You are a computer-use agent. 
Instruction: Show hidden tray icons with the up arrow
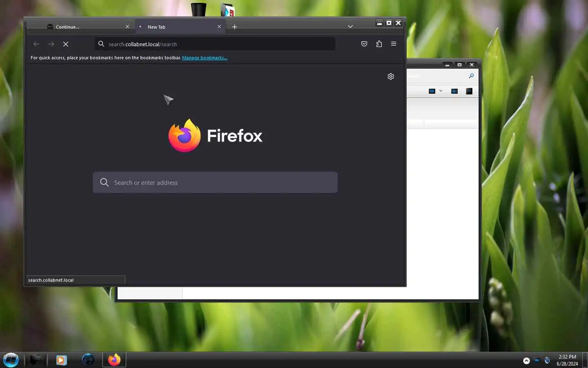tap(526, 360)
